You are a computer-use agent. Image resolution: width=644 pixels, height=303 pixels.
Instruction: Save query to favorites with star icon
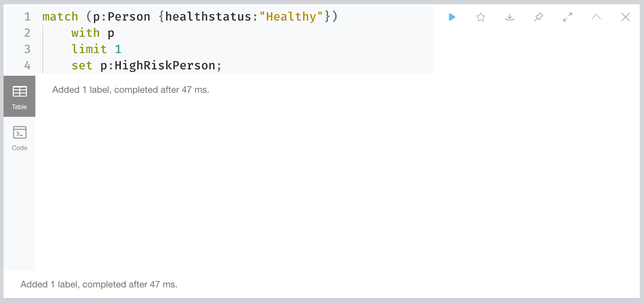pos(481,17)
